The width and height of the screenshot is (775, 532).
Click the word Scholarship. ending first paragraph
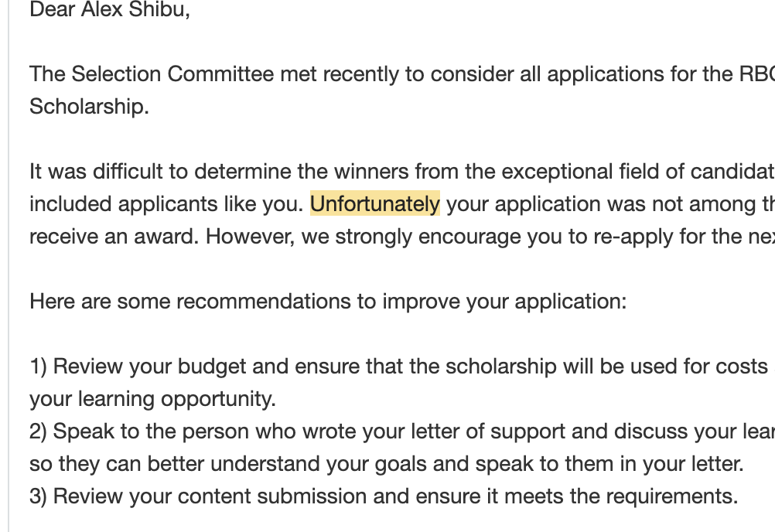88,107
